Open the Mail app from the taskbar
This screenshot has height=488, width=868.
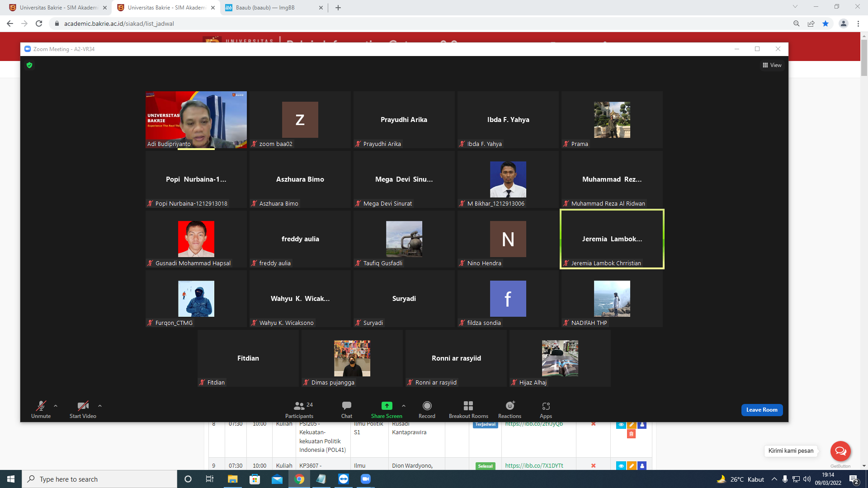(x=277, y=479)
